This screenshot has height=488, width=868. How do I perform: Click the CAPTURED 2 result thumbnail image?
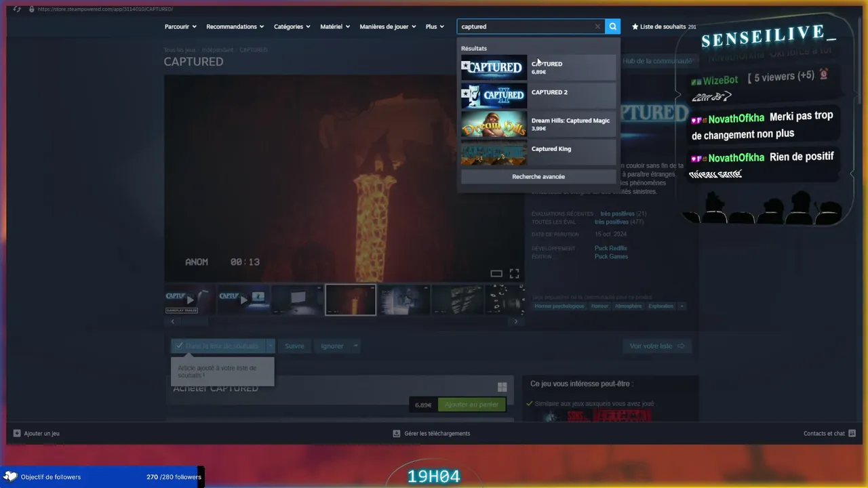coord(494,96)
